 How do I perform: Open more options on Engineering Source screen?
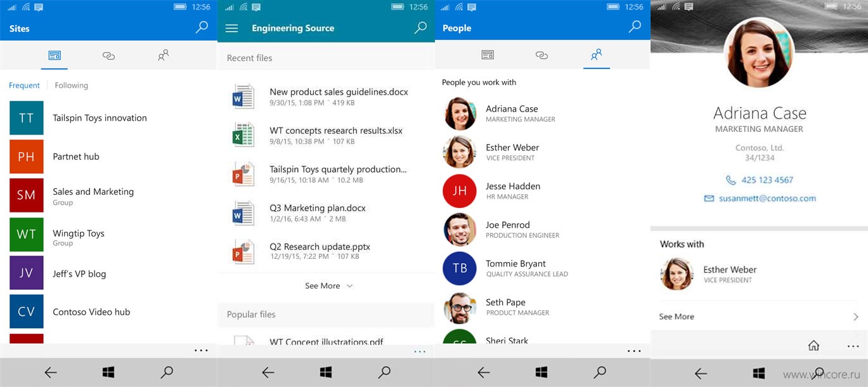tap(419, 351)
